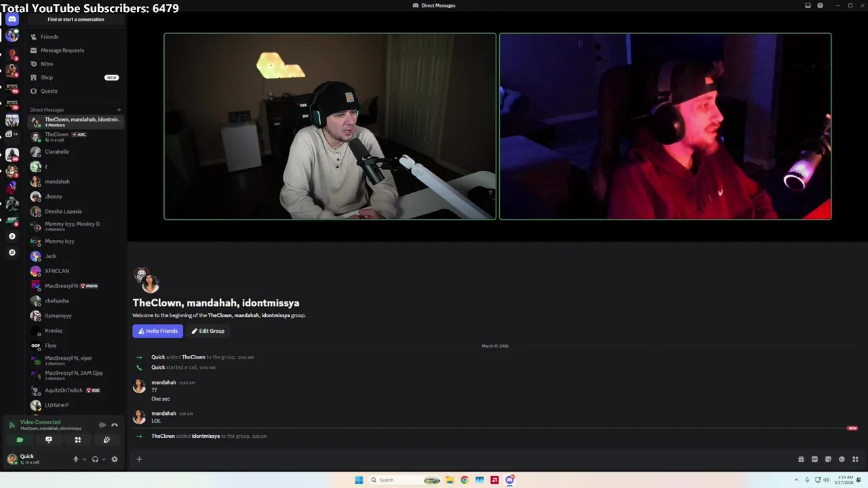Open apps launcher in chat bar

pos(855,459)
